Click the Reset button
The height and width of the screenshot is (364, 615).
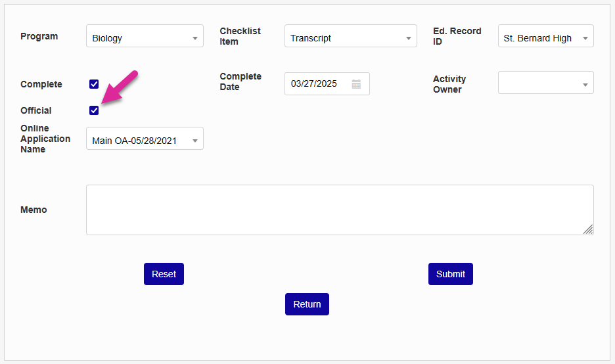pyautogui.click(x=164, y=274)
